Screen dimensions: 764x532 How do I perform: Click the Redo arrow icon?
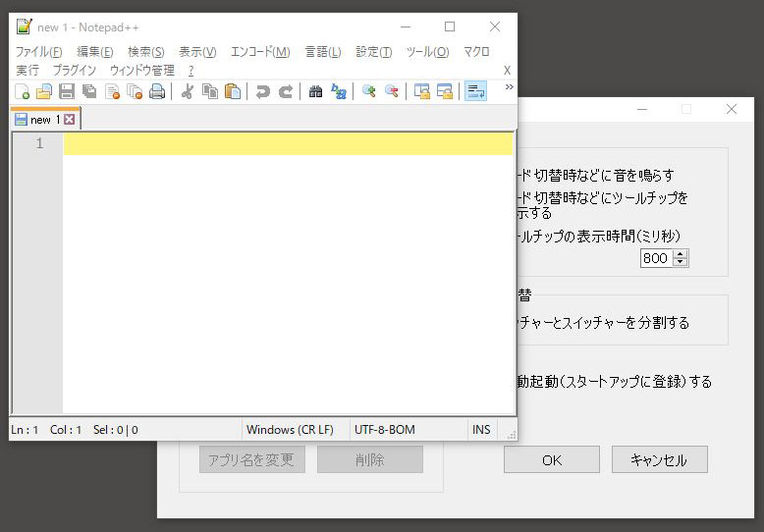click(286, 91)
